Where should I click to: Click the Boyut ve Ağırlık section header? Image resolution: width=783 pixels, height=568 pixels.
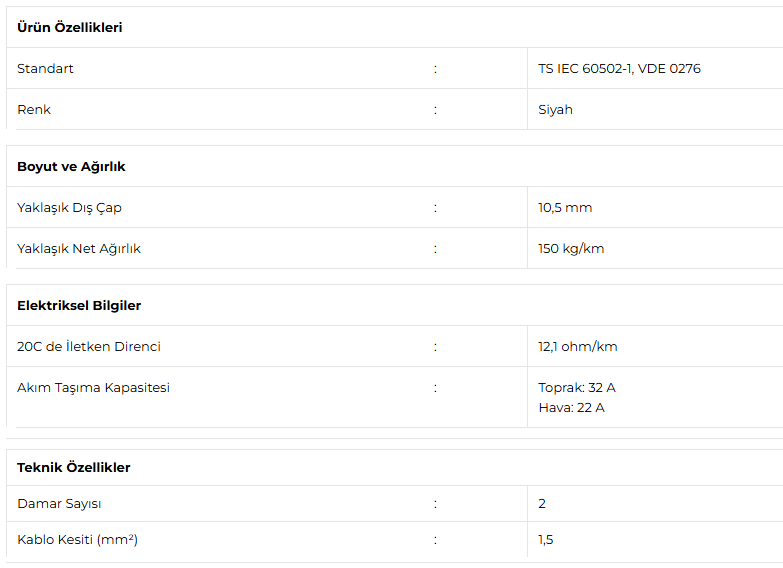[71, 166]
